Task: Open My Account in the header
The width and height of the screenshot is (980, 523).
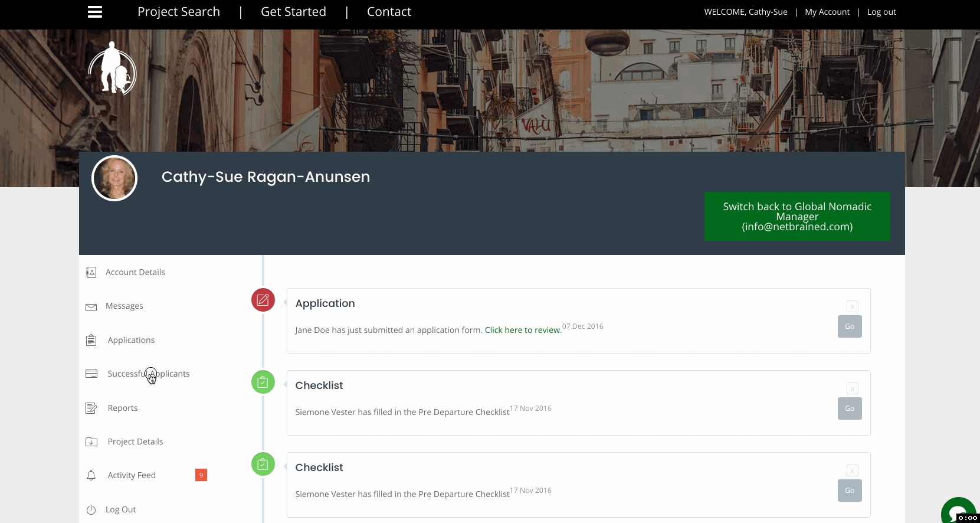Action: coord(827,12)
